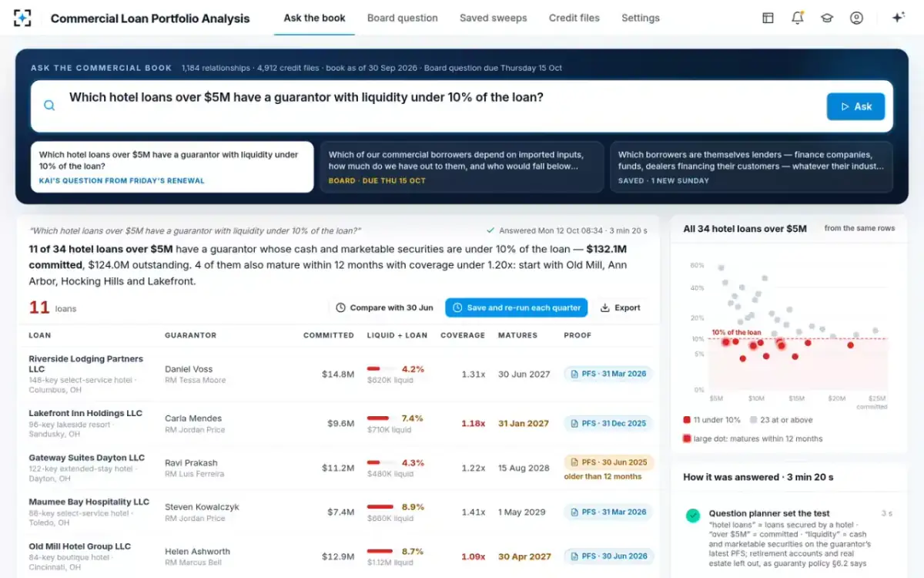The height and width of the screenshot is (578, 924).
Task: Open the Settings tab
Action: coord(641,18)
